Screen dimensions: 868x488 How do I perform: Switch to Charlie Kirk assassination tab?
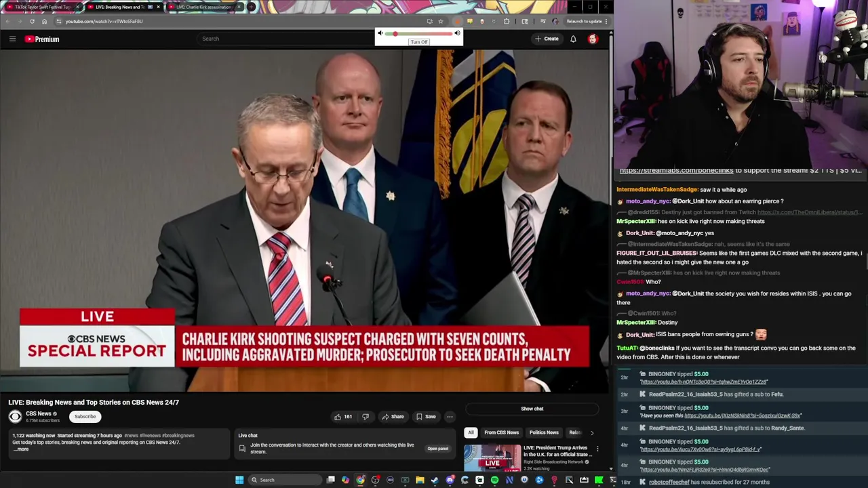[x=203, y=7]
